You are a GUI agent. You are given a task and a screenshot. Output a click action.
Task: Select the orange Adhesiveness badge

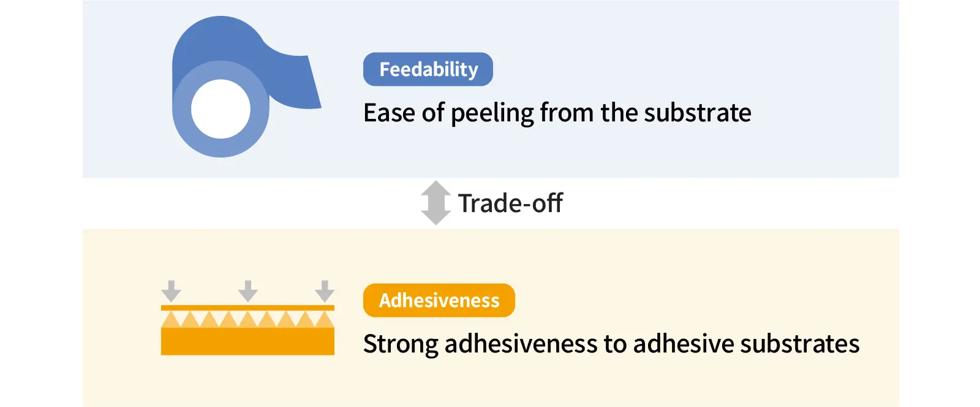click(x=439, y=300)
